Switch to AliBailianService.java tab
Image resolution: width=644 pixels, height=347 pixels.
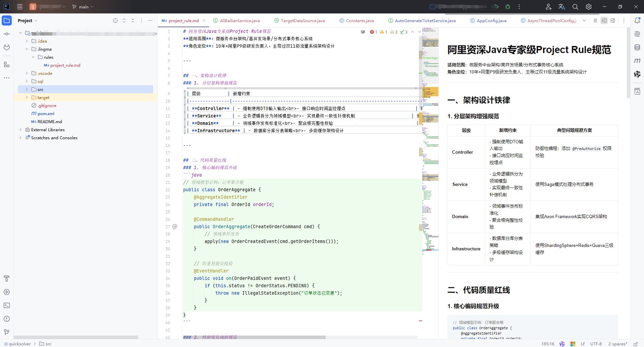[237, 20]
